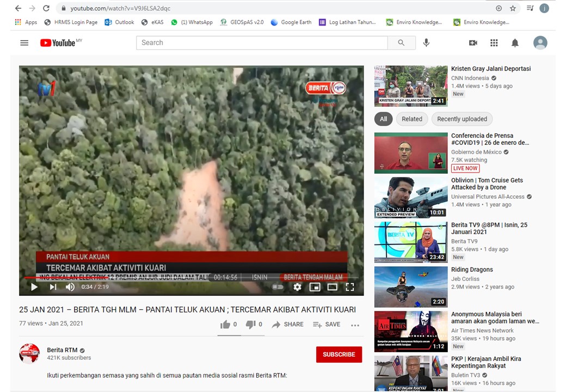Screen dimensions: 566x392
Task: Bookmark this page with star icon
Action: click(513, 8)
